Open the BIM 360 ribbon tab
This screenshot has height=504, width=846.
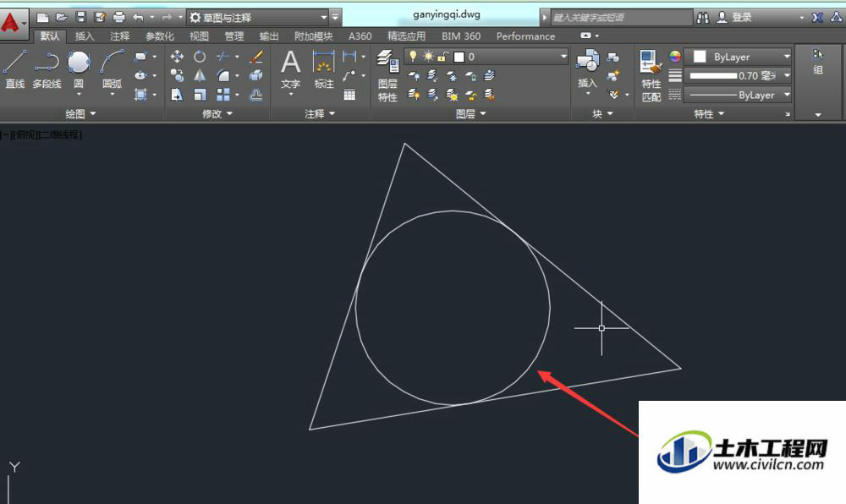click(x=461, y=36)
